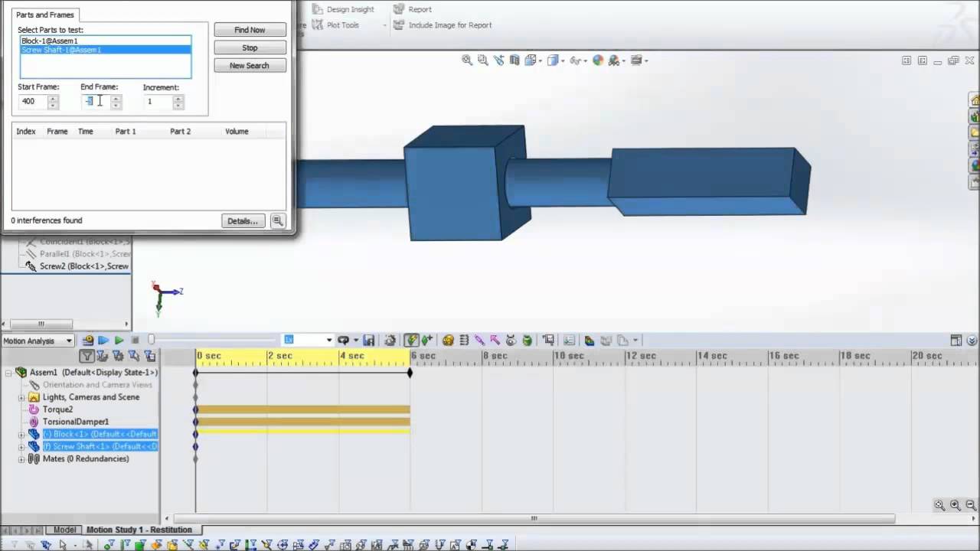This screenshot has height=551, width=980.
Task: Open Results and Plots tool
Action: coord(548,340)
